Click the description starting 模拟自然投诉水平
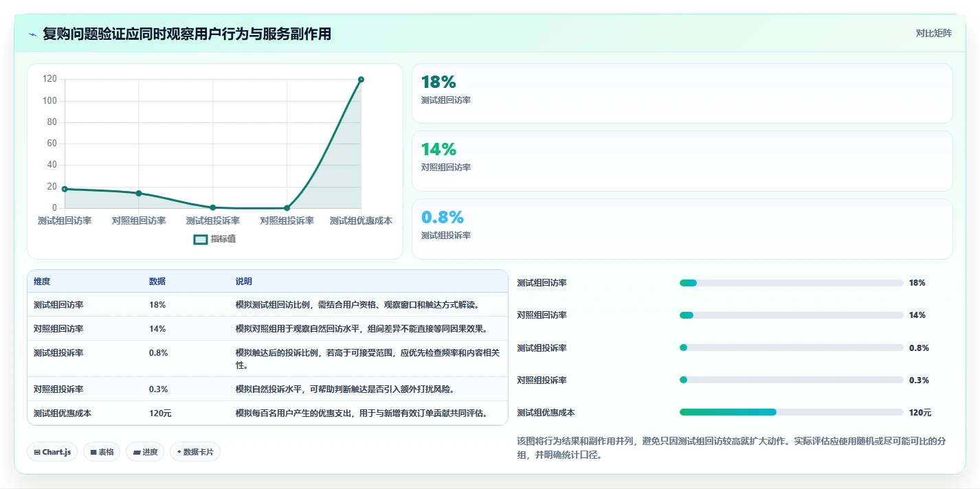 point(345,389)
